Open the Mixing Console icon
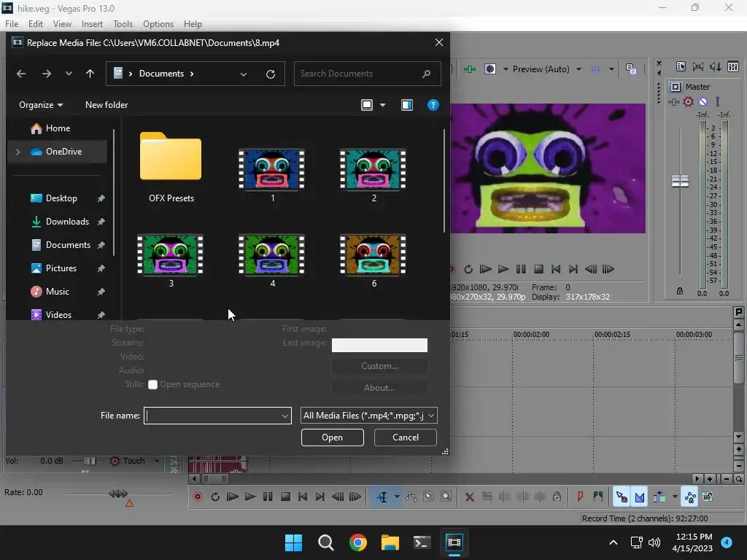 click(733, 66)
